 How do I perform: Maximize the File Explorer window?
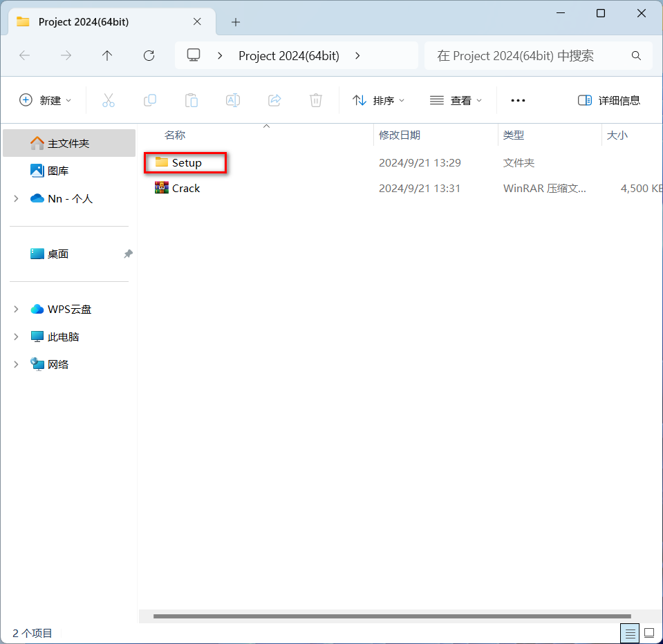pyautogui.click(x=600, y=13)
